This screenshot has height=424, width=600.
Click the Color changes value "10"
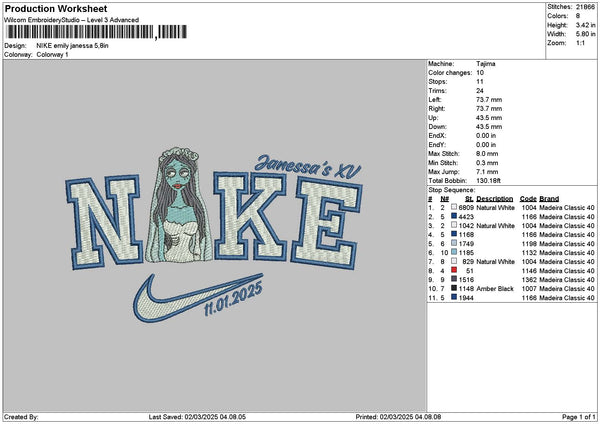480,73
